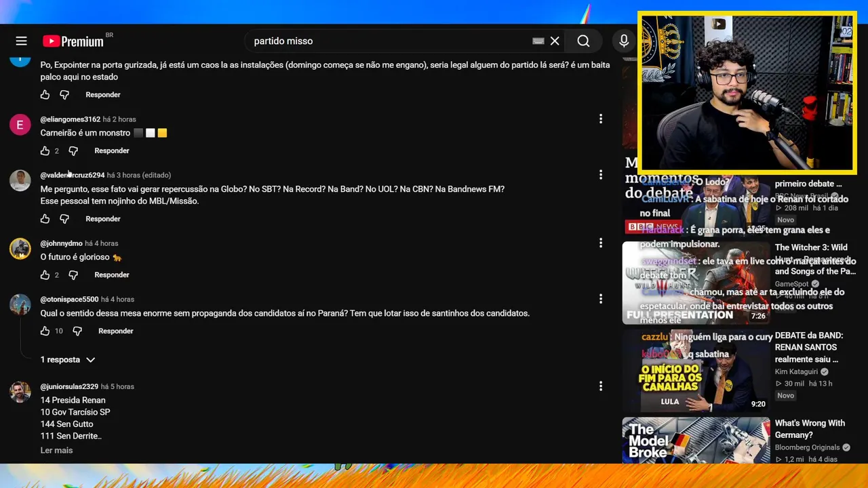
Task: Dislike @otonispace5500's comment
Action: (77, 331)
